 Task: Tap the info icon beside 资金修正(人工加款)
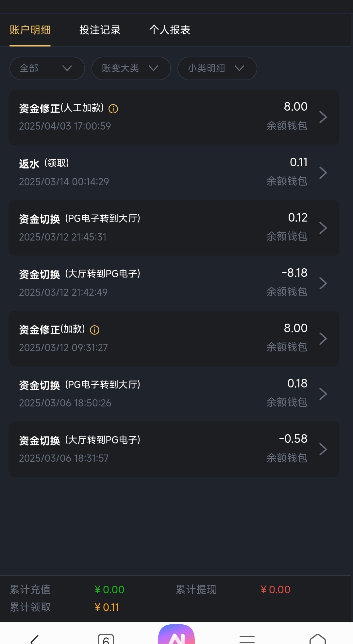[113, 109]
